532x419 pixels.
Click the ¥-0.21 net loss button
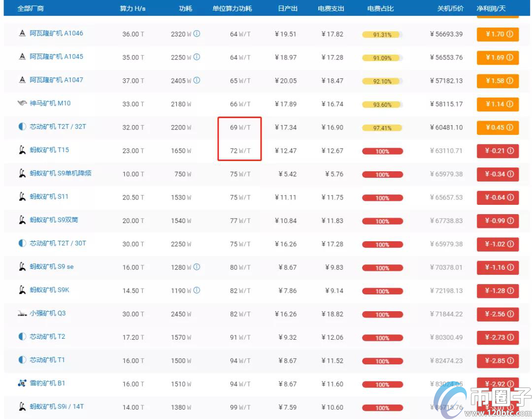click(x=498, y=151)
